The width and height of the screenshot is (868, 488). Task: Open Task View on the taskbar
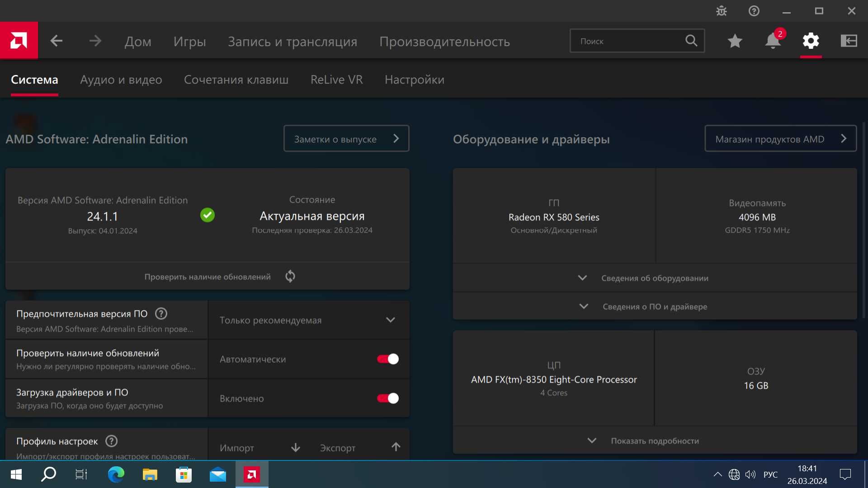pos(81,474)
